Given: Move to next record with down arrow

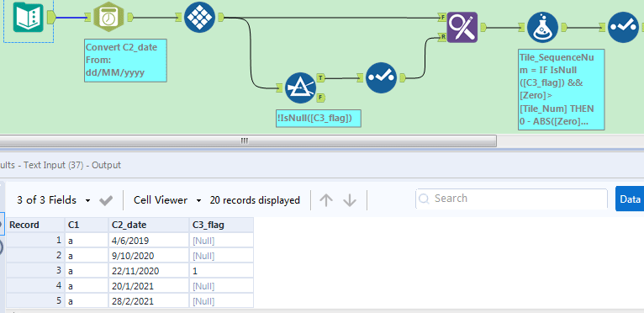Looking at the screenshot, I should (x=350, y=200).
